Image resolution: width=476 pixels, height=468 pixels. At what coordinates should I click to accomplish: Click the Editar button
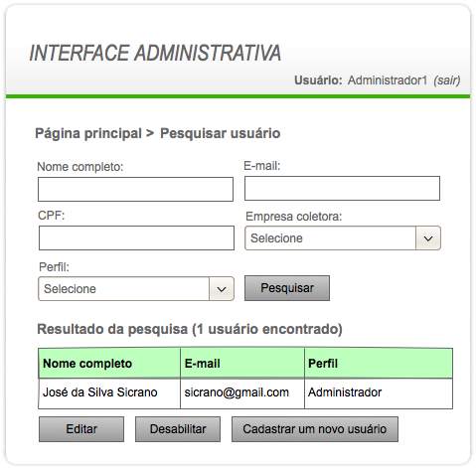tap(81, 429)
